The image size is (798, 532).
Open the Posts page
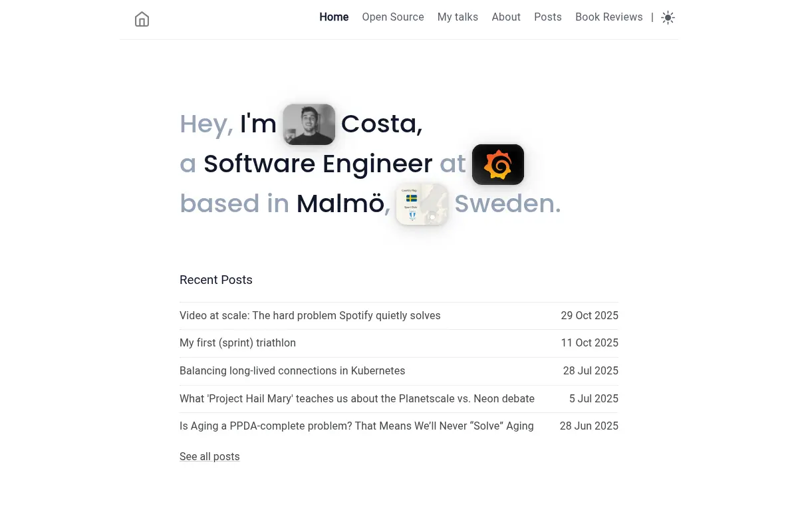(x=548, y=17)
